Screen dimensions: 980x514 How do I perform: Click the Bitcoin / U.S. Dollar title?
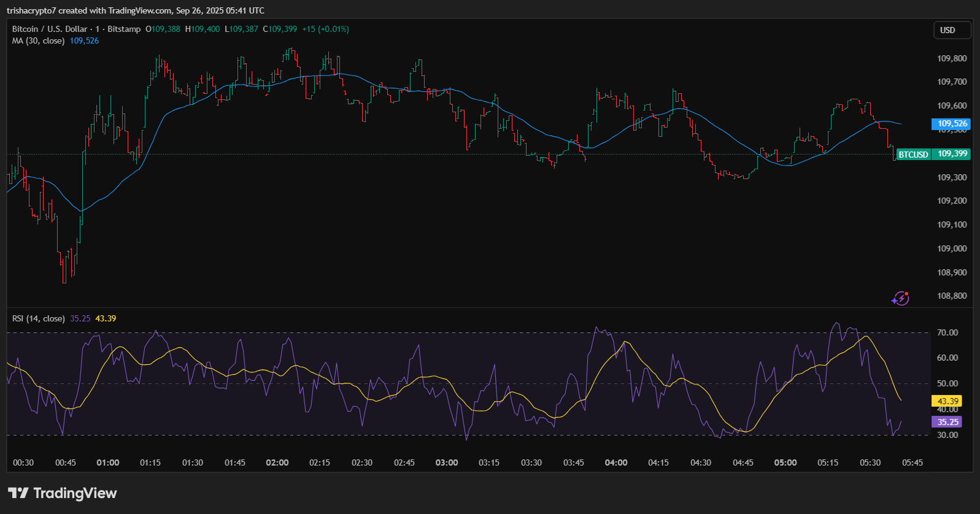point(50,29)
